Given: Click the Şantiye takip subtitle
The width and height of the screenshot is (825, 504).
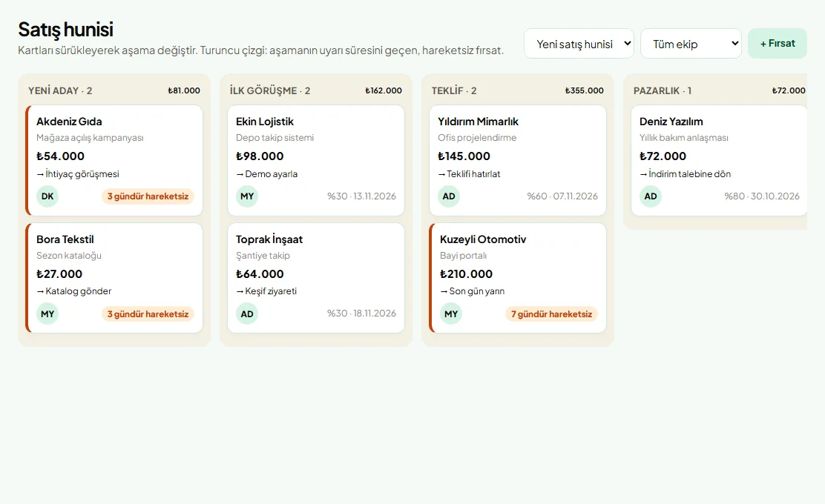Looking at the screenshot, I should tap(263, 256).
